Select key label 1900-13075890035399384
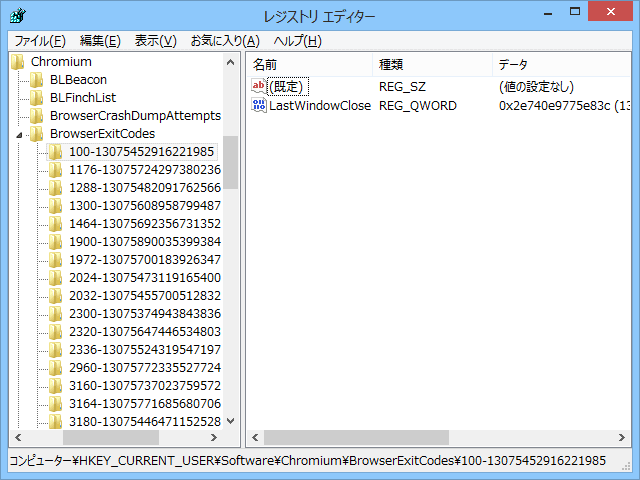640x480 pixels. (145, 242)
